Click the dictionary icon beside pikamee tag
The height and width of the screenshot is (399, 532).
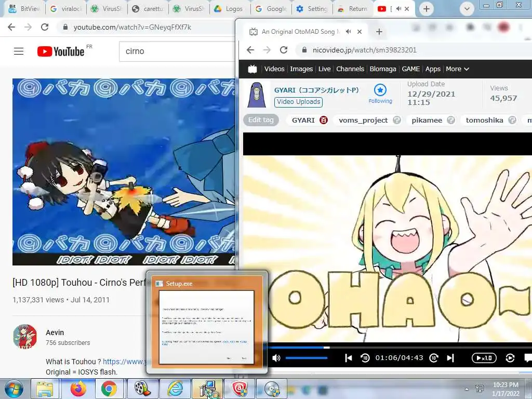point(450,120)
